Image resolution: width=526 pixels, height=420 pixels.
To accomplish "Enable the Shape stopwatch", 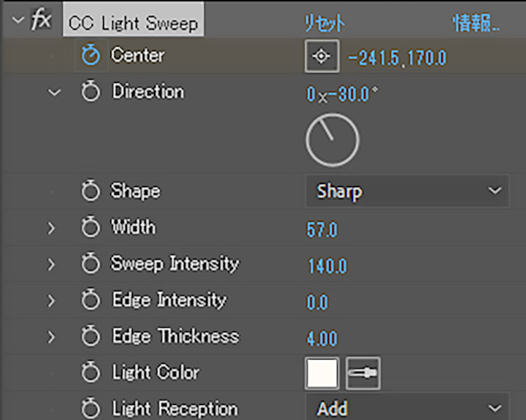I will (90, 191).
